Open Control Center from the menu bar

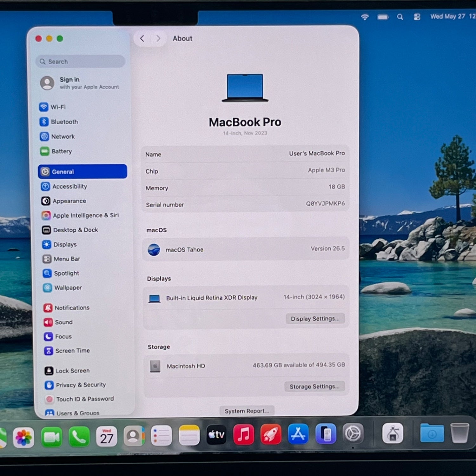[417, 17]
